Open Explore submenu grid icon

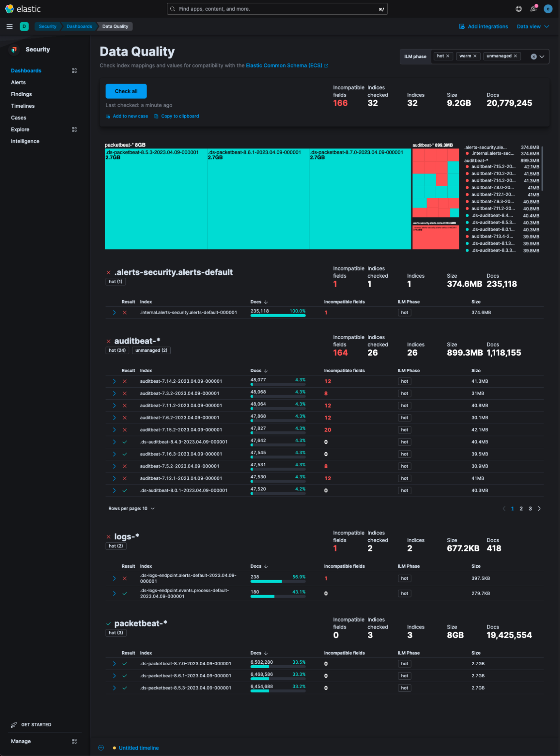(x=74, y=129)
